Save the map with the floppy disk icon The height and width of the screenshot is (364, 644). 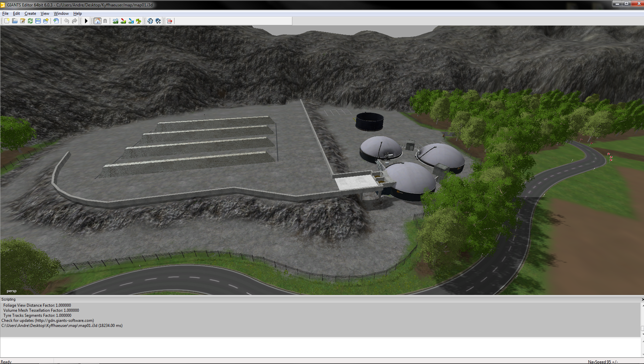(x=38, y=21)
